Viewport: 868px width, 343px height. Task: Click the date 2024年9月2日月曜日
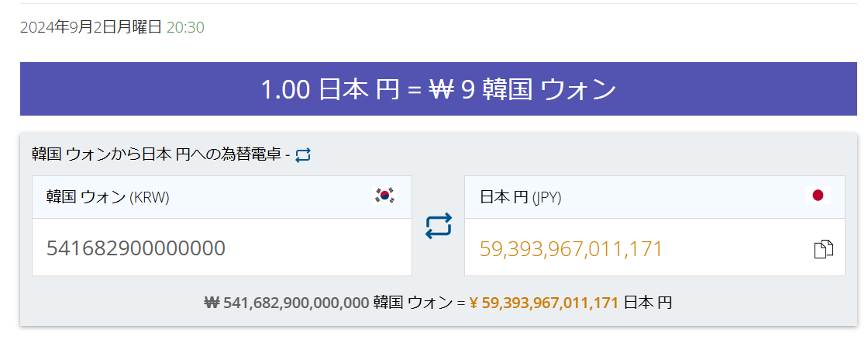point(91,27)
